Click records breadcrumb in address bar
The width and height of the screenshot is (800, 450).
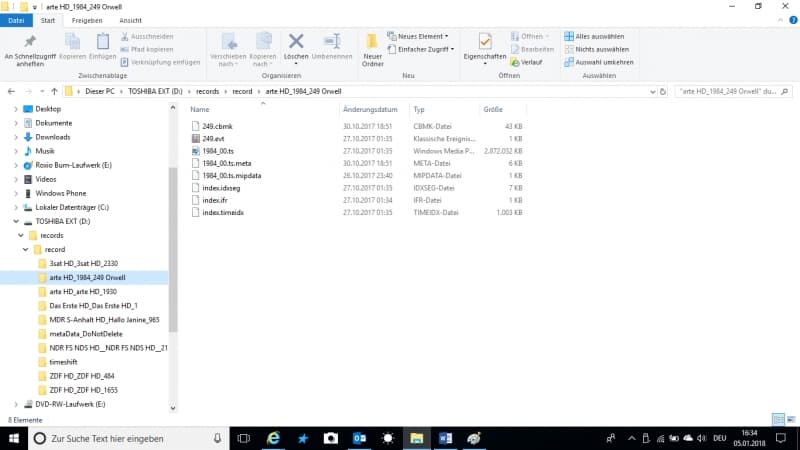(x=207, y=91)
